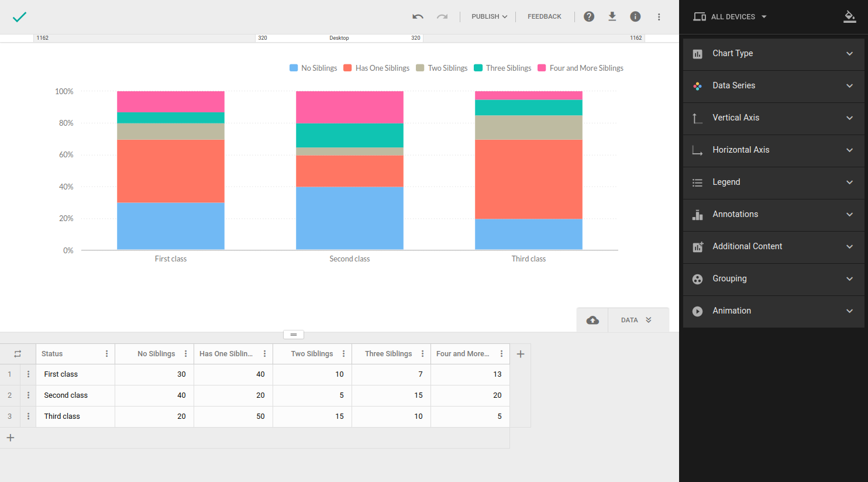Click the green checkmark save icon

[x=19, y=17]
